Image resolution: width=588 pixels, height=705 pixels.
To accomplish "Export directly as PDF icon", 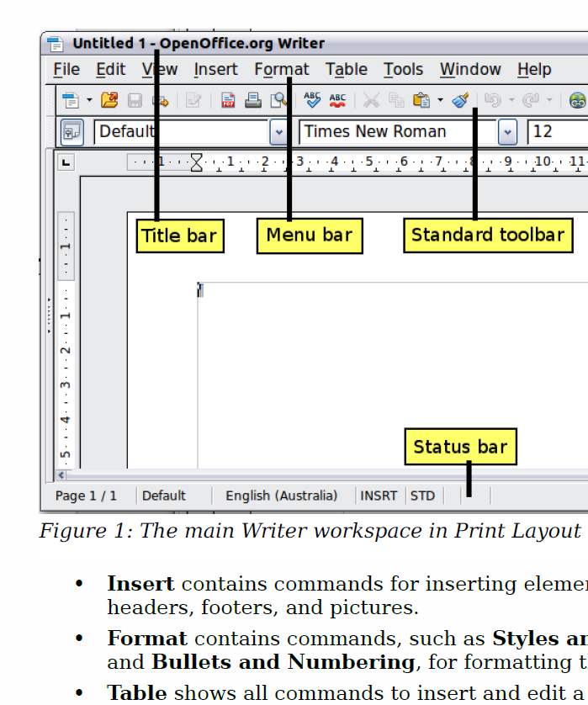I will coord(228,100).
